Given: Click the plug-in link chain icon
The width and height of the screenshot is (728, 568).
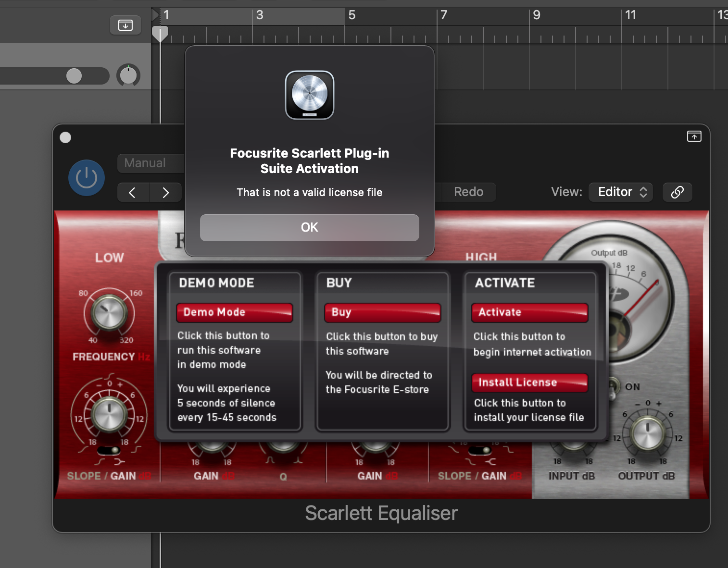Looking at the screenshot, I should [678, 192].
